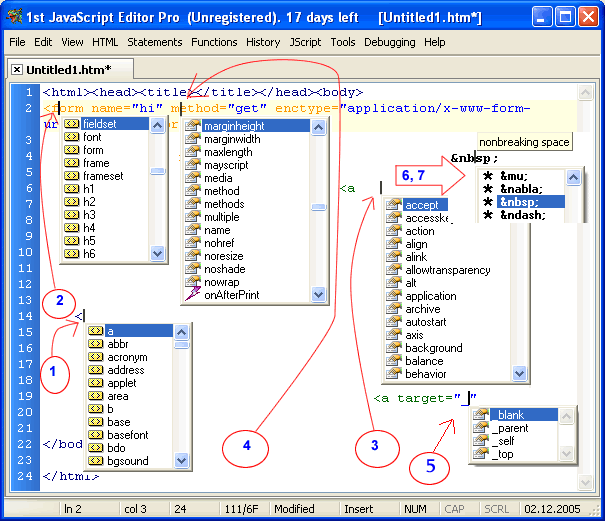The width and height of the screenshot is (605, 521).
Task: Click the tag icon beside bgsound
Action: tap(95, 461)
